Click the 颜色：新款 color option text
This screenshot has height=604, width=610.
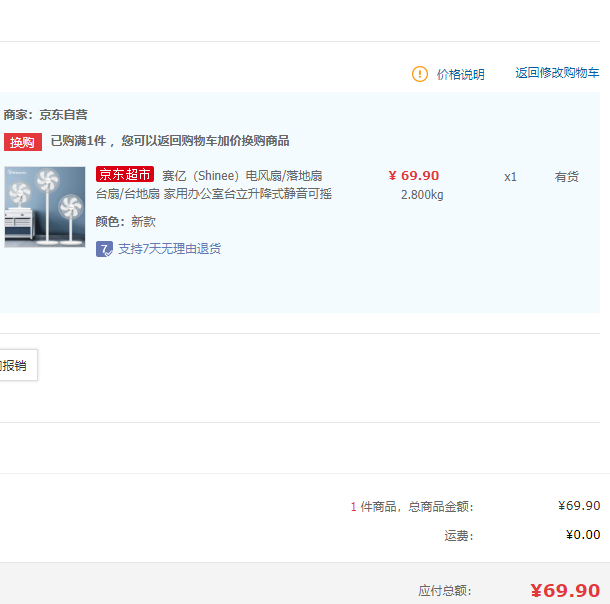point(126,222)
